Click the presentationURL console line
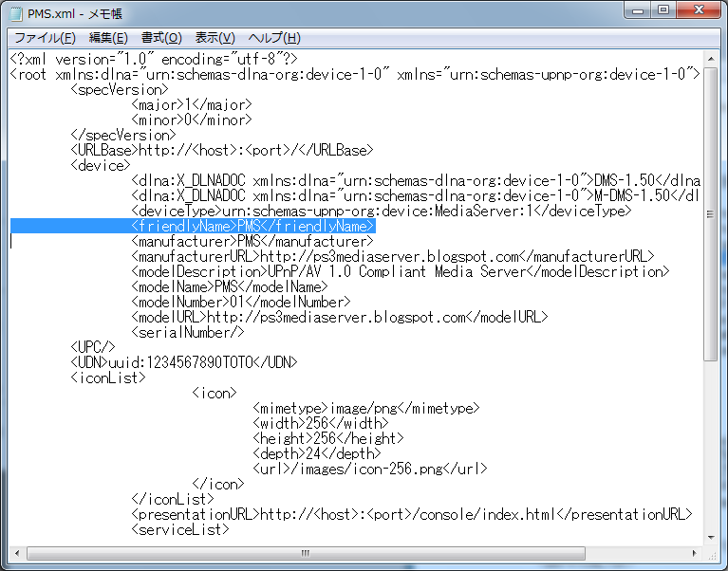 pyautogui.click(x=412, y=515)
